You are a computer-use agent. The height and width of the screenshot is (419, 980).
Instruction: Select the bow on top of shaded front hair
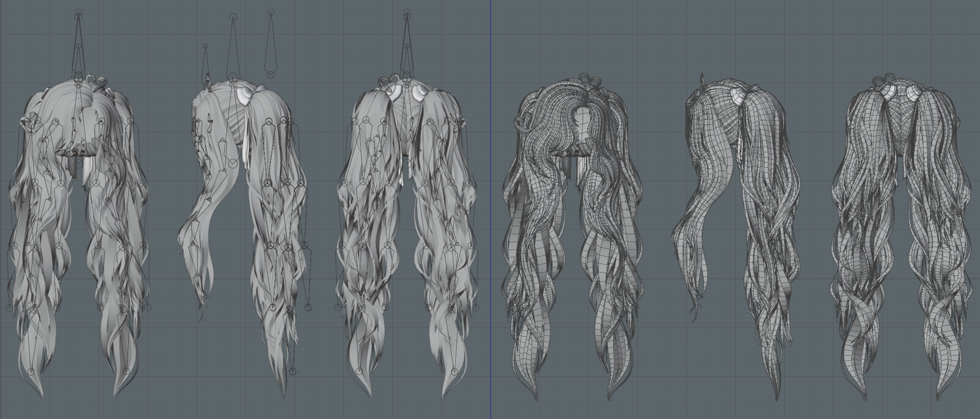pyautogui.click(x=94, y=80)
